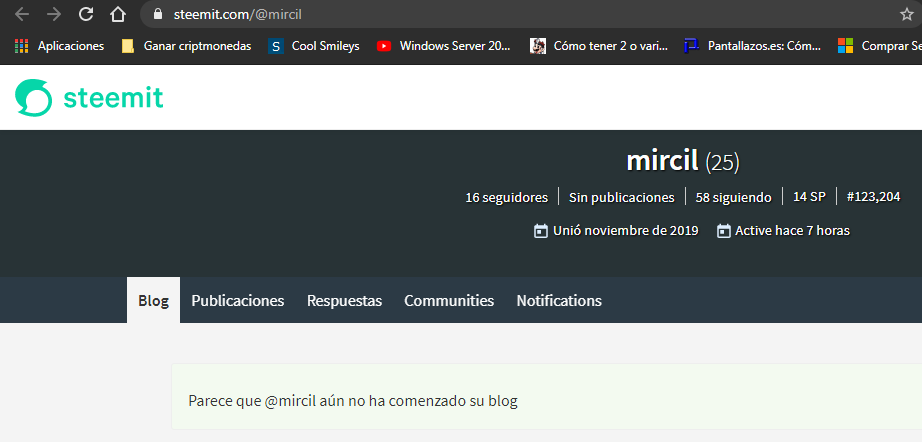Screen dimensions: 922x442
Task: View the 58 siguiendo list
Action: [x=733, y=197]
